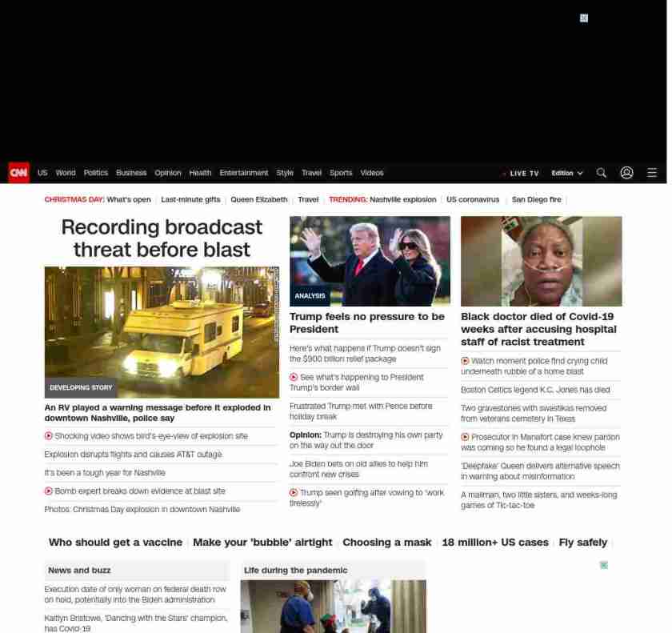Open the 'Who should get a vaccine' link
The width and height of the screenshot is (672, 633).
pyautogui.click(x=115, y=543)
